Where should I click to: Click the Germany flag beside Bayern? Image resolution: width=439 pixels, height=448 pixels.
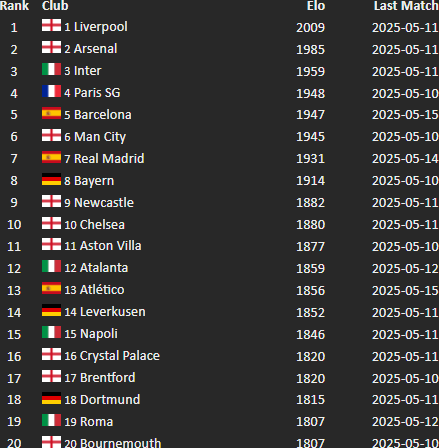[x=51, y=179]
